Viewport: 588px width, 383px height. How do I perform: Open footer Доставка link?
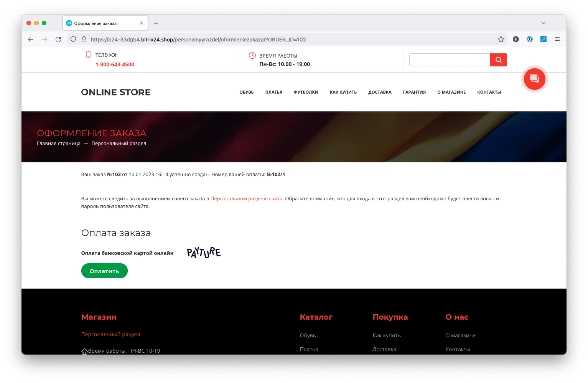tap(384, 349)
